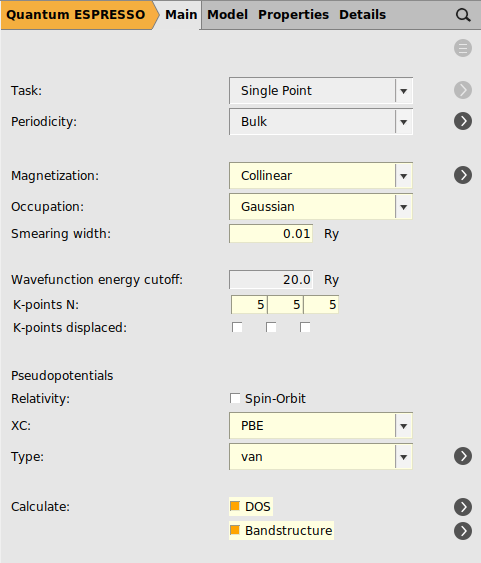Image resolution: width=481 pixels, height=563 pixels.
Task: Switch to the Details tab
Action: 362,15
